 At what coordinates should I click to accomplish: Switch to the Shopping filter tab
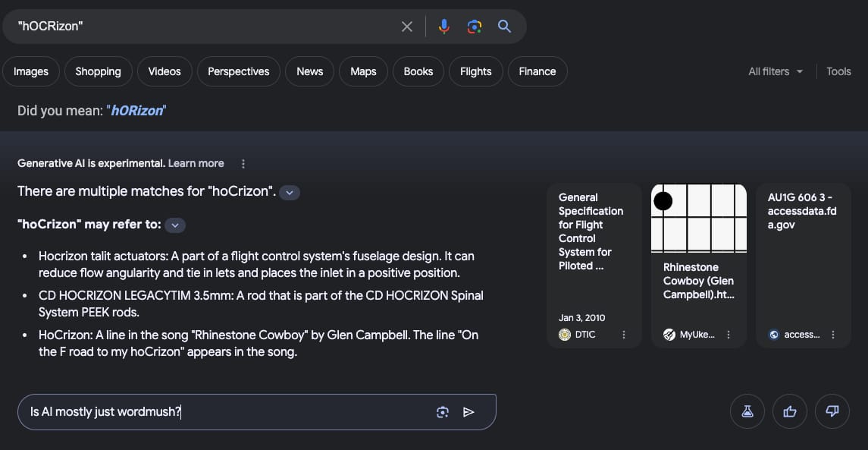[98, 71]
